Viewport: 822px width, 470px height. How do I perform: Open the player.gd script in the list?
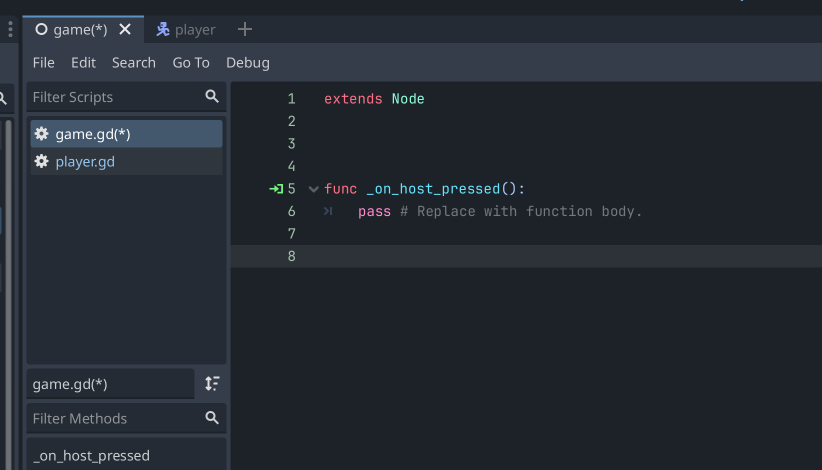(85, 162)
